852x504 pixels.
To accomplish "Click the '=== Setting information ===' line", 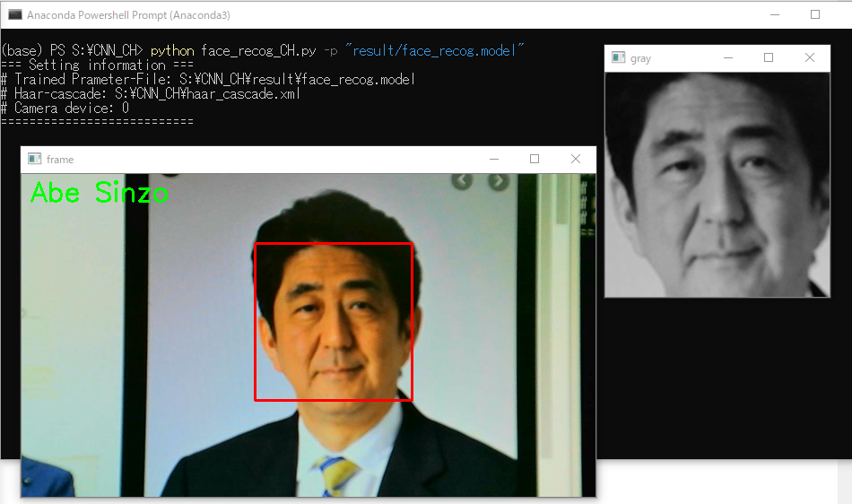I will tap(97, 65).
